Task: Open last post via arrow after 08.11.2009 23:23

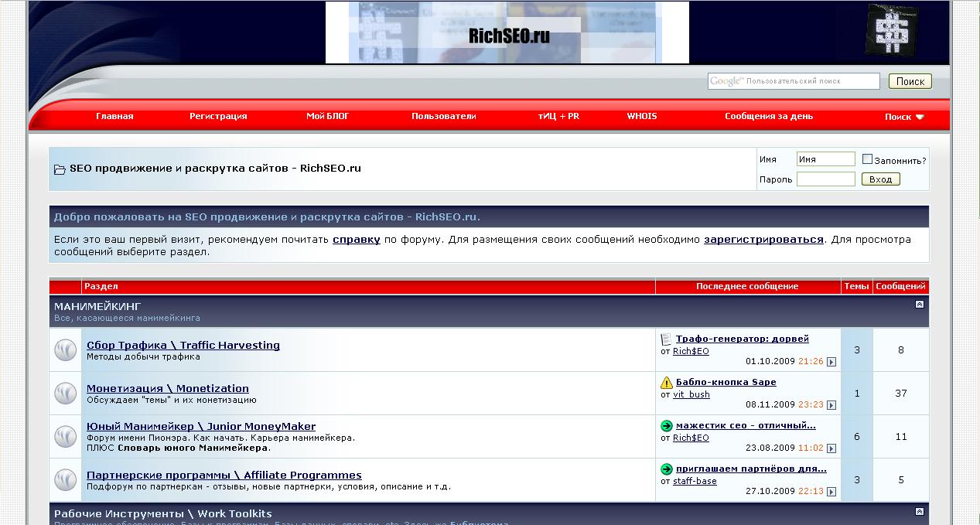Action: (x=831, y=404)
